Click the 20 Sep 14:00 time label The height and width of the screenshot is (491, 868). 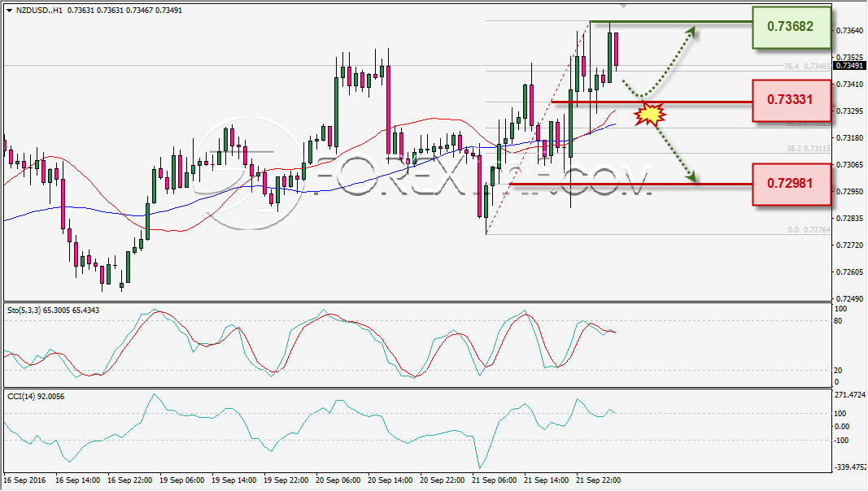[390, 480]
